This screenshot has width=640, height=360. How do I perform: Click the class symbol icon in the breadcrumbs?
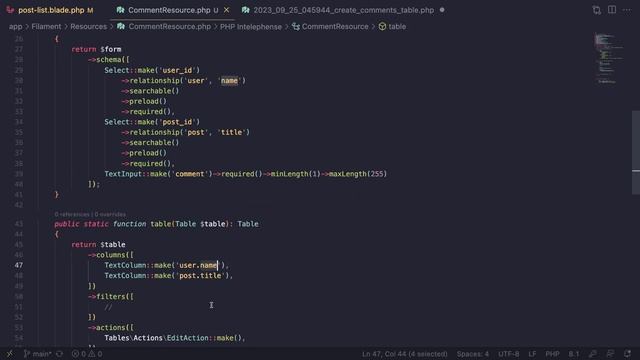point(296,27)
